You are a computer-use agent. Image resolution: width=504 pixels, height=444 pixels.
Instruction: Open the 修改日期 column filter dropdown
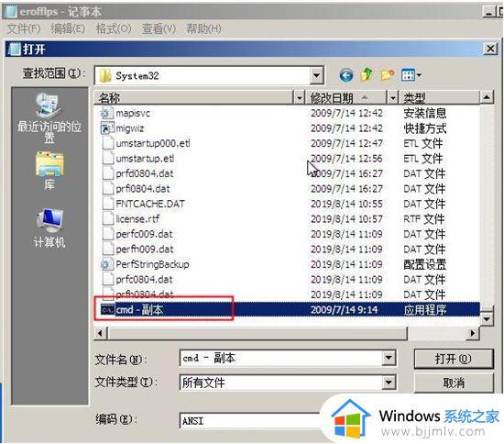click(x=392, y=97)
